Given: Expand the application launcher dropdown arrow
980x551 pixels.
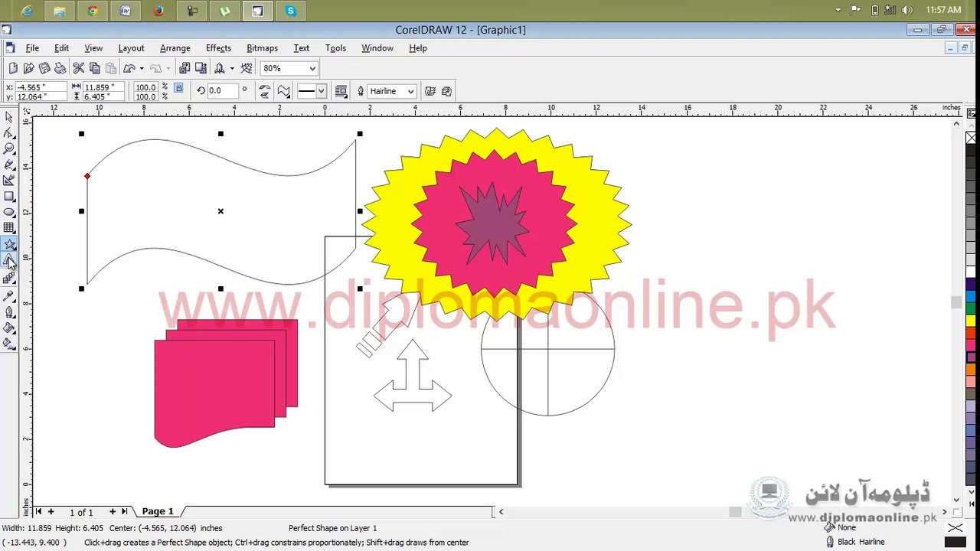Looking at the screenshot, I should [x=231, y=68].
